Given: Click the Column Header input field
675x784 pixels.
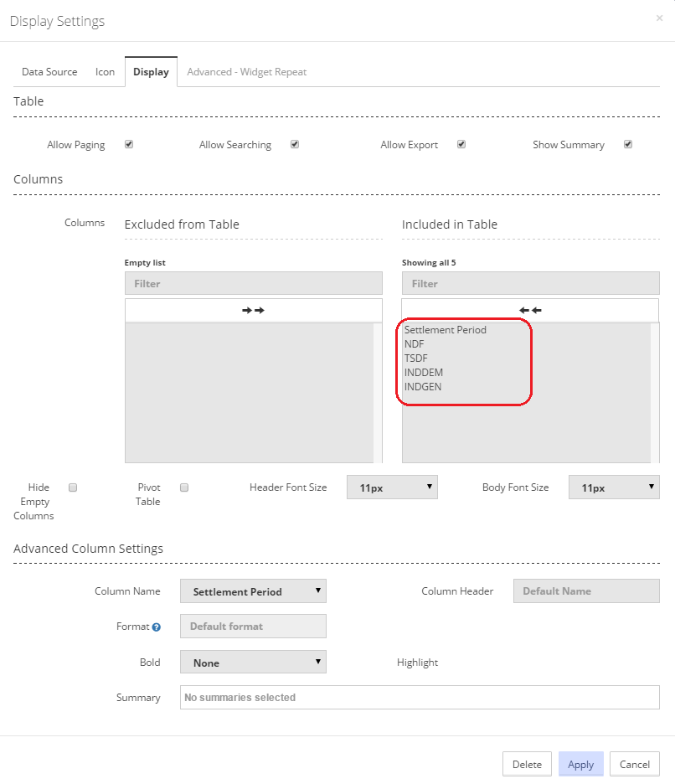Looking at the screenshot, I should click(586, 591).
